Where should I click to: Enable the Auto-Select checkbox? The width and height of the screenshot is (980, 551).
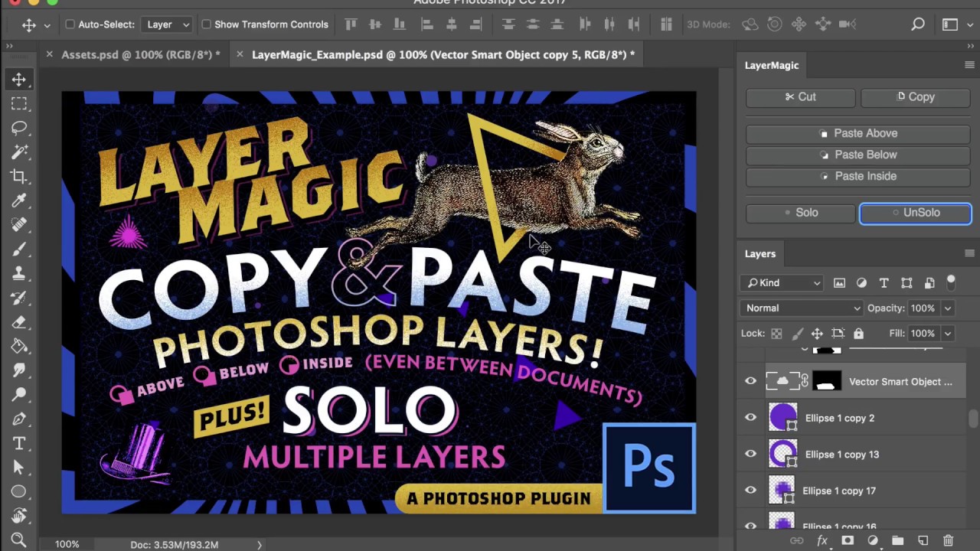[70, 24]
